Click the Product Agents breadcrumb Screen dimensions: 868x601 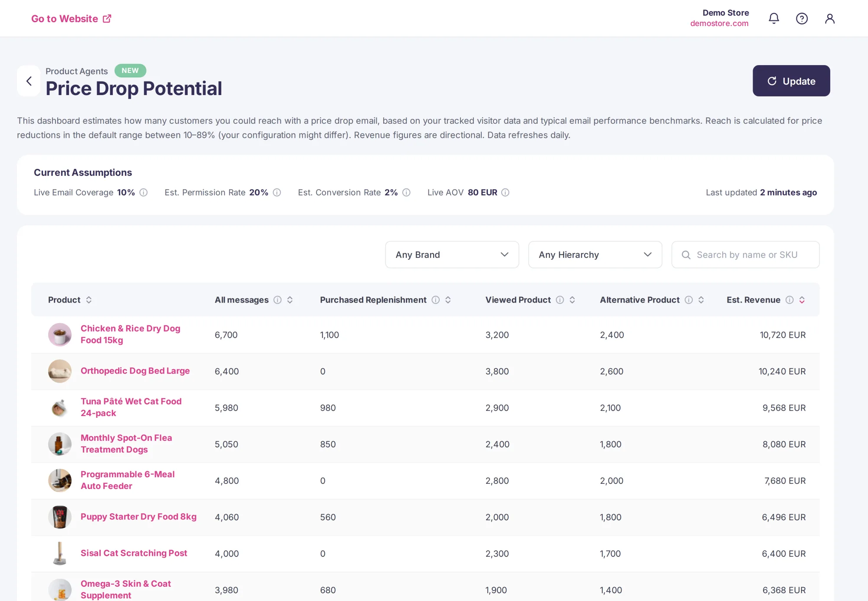coord(76,71)
